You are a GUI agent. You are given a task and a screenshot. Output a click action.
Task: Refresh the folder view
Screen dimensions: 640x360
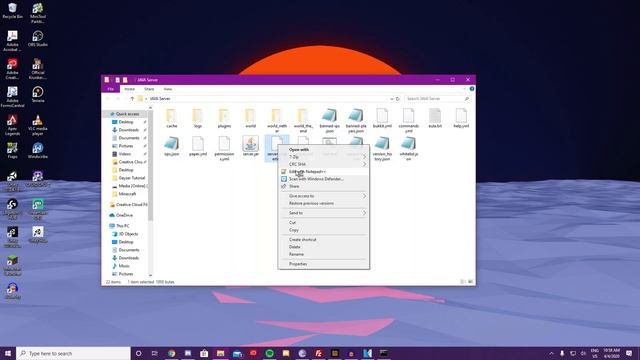click(398, 99)
